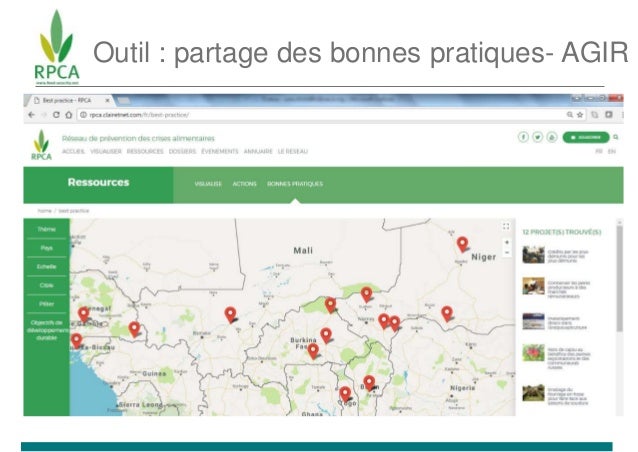
Task: Open the Facebook social icon
Action: click(523, 137)
